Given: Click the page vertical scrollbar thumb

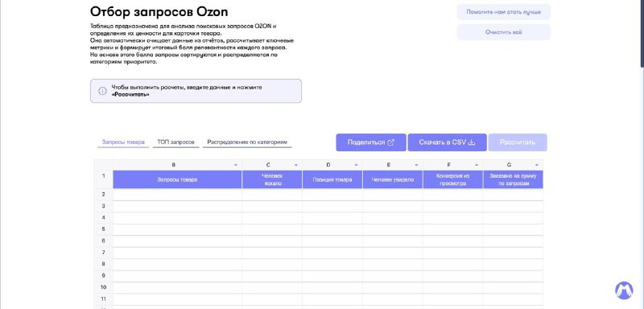Looking at the screenshot, I should click(642, 33).
